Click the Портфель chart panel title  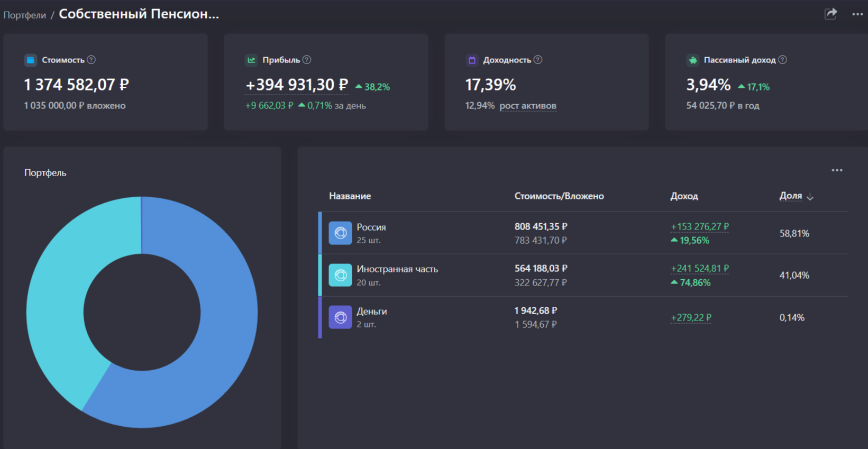[45, 173]
